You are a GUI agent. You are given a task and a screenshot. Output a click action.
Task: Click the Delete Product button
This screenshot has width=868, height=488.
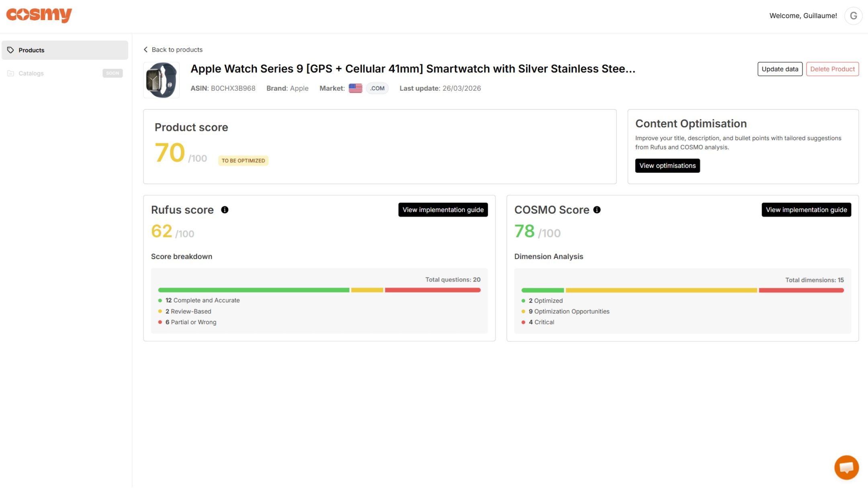pos(832,69)
